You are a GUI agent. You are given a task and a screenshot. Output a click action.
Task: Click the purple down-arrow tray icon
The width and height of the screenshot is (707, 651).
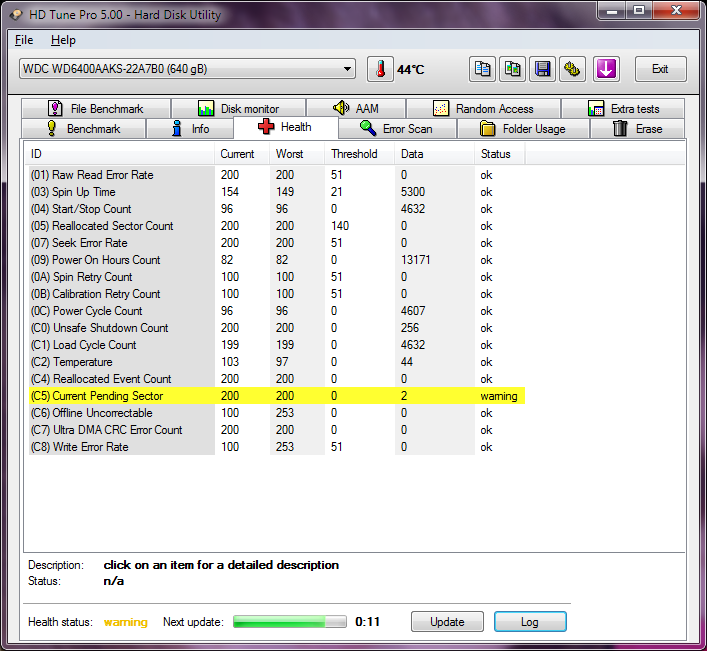tap(606, 69)
